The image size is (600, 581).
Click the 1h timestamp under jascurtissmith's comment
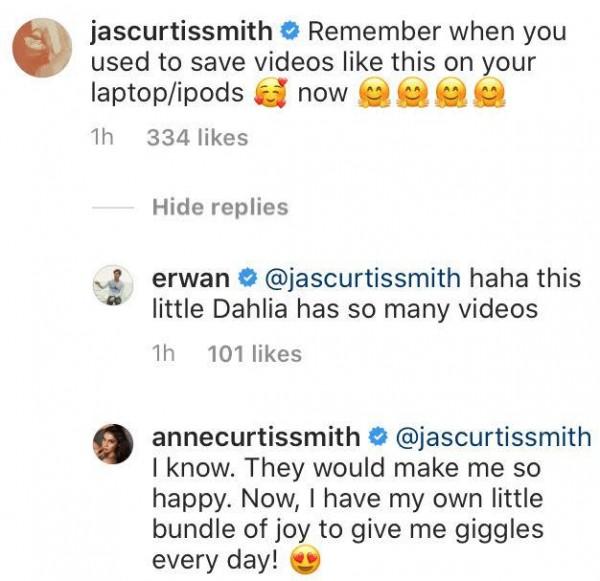[102, 138]
